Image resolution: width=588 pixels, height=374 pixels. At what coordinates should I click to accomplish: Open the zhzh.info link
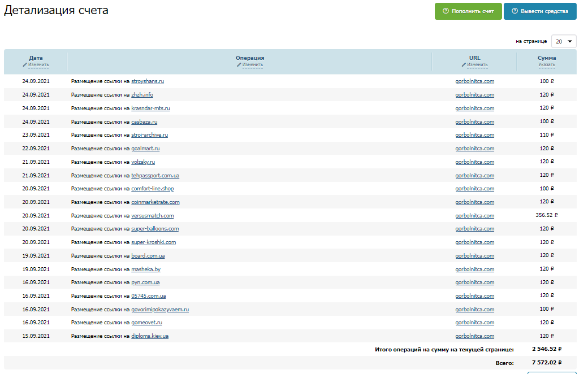point(142,95)
